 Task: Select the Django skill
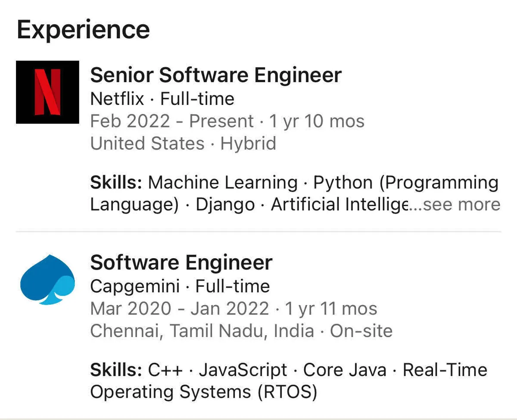225,204
